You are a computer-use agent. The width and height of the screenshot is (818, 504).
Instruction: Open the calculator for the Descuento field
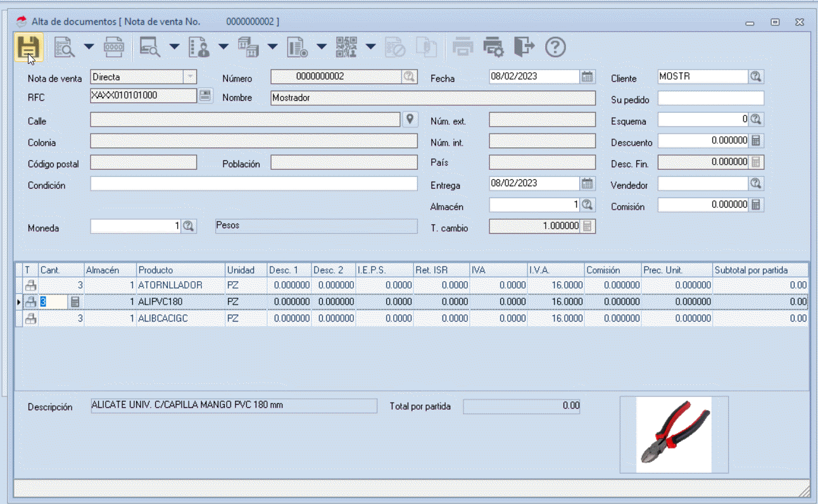tap(756, 141)
